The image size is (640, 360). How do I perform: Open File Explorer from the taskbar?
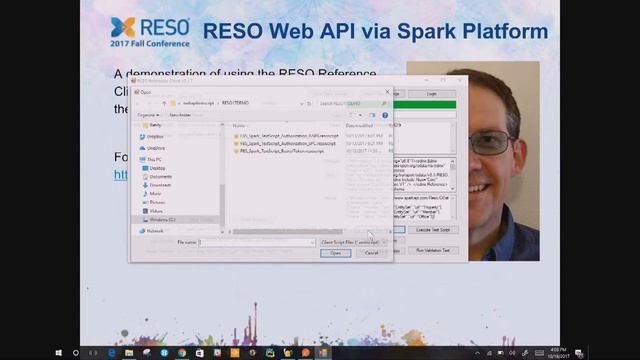click(x=129, y=353)
